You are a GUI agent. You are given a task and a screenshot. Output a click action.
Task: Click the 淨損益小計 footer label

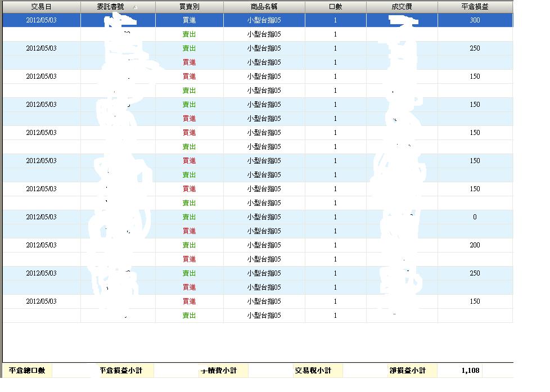point(407,370)
